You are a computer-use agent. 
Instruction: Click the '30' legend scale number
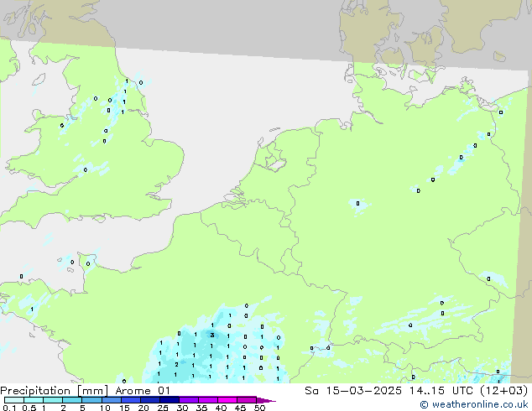pos(182,408)
